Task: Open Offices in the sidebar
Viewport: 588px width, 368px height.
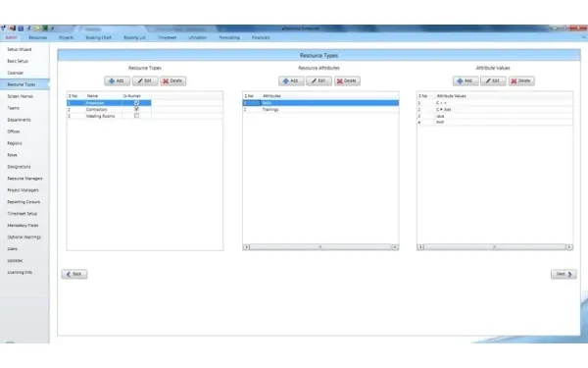Action: coord(14,131)
